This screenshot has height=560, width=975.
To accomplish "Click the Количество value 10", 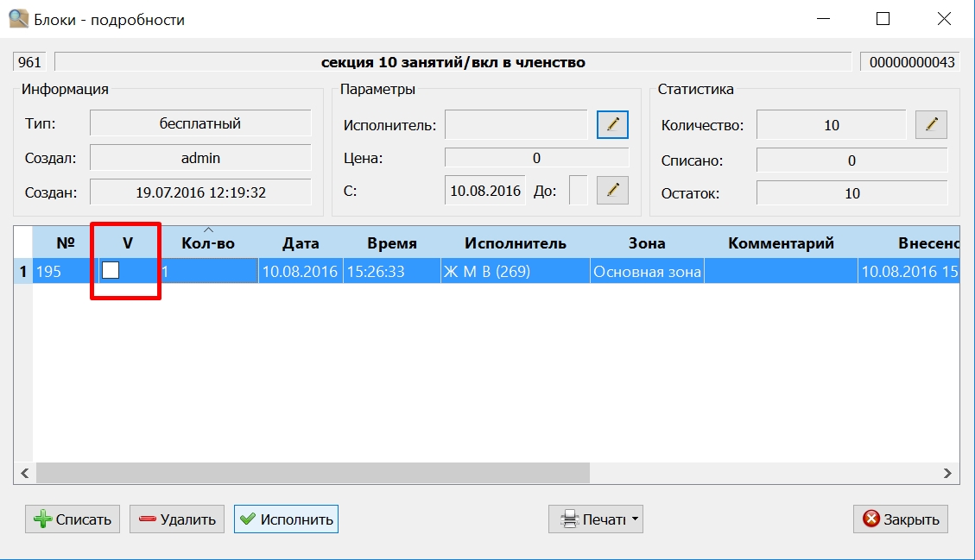I will (832, 125).
